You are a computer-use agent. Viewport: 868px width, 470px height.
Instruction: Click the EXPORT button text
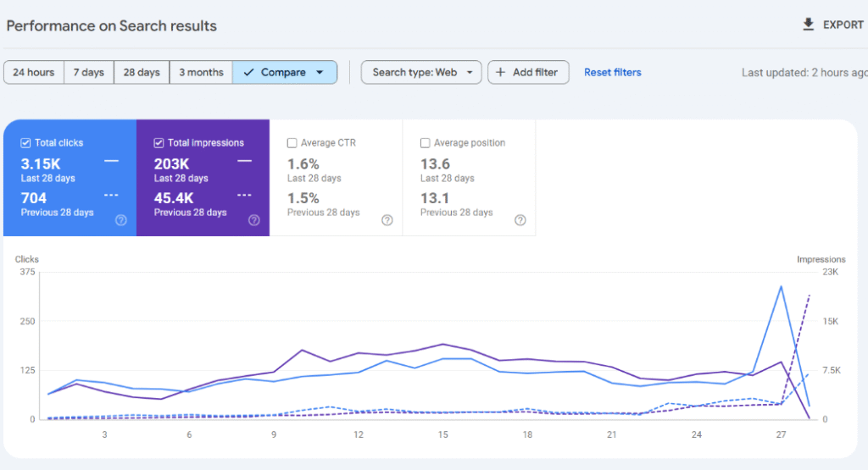tap(843, 25)
